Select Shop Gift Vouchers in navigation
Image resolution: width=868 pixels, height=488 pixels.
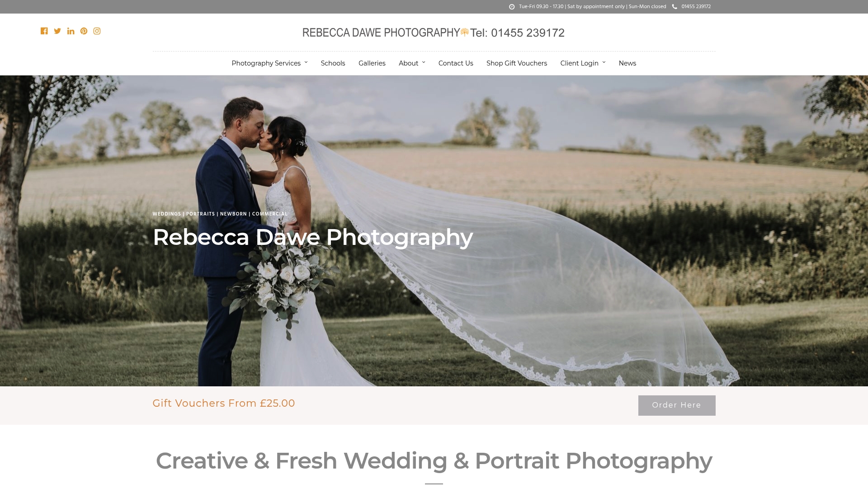coord(517,63)
